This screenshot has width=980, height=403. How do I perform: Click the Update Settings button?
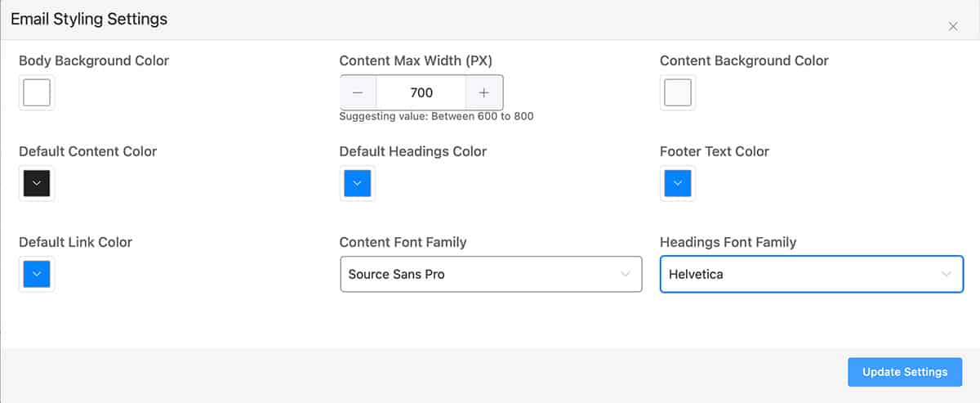905,372
